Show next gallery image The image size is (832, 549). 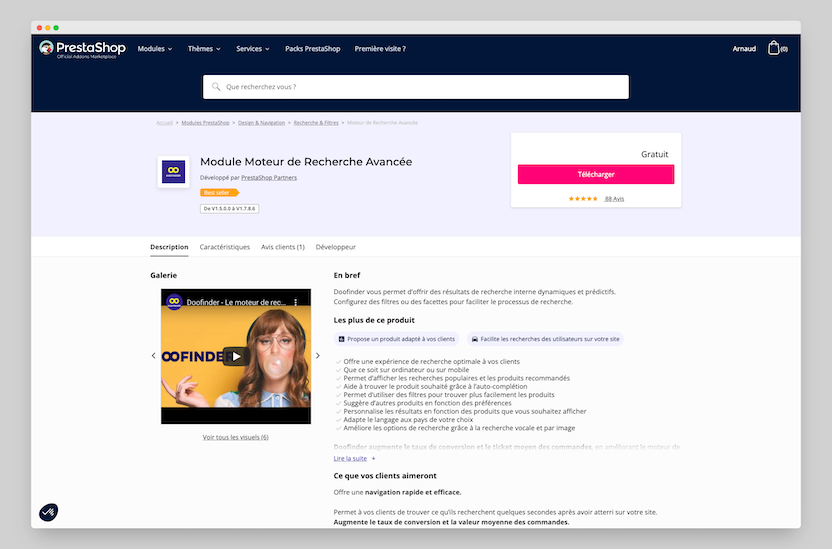318,356
